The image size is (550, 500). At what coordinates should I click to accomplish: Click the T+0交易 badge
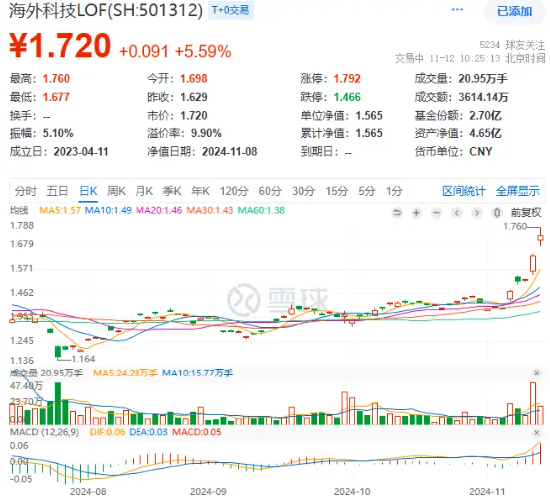click(x=230, y=10)
